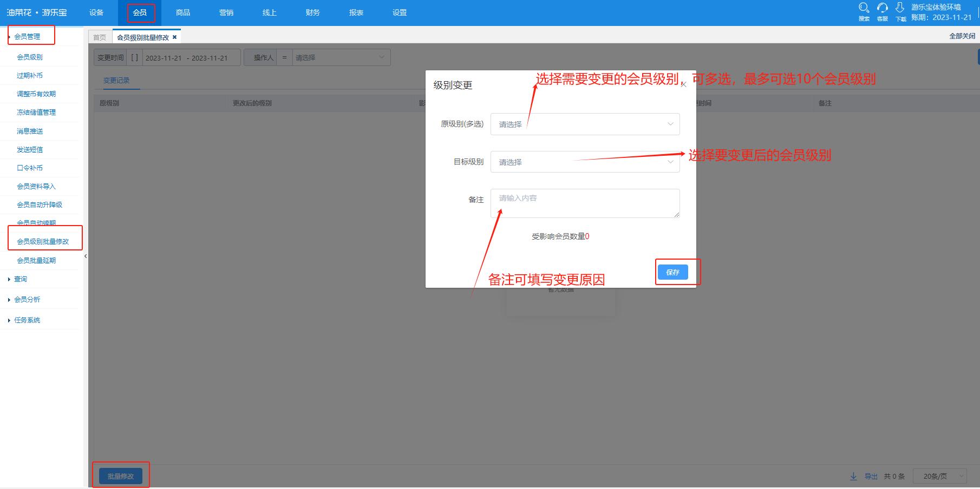The height and width of the screenshot is (489, 980).
Task: Open the 营销 top menu
Action: (226, 12)
